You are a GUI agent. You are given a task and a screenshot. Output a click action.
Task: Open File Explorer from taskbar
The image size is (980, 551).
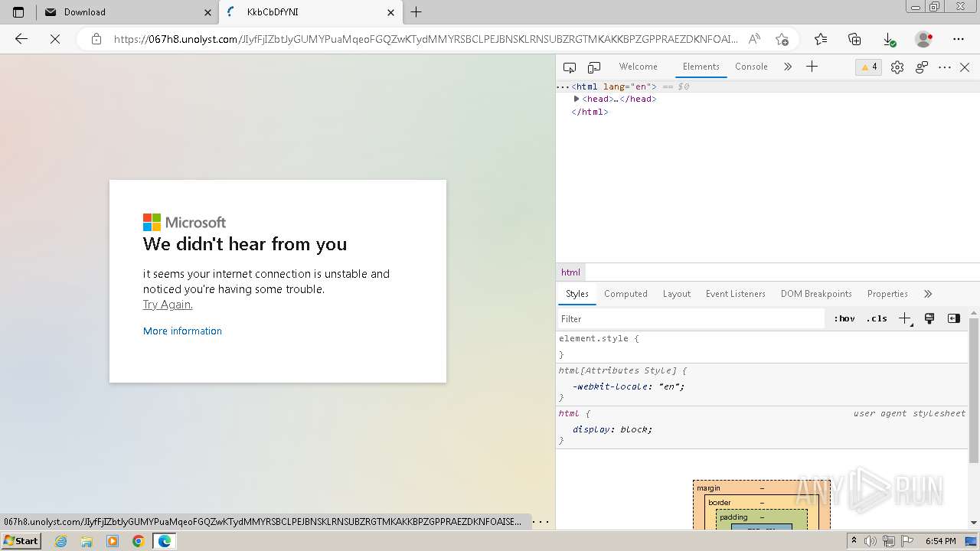pyautogui.click(x=87, y=541)
